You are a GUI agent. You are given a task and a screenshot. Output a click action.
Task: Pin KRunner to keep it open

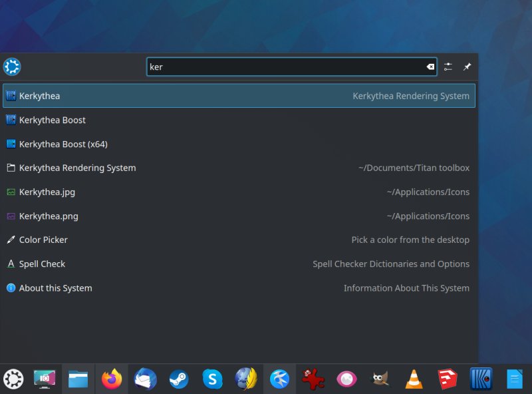tap(467, 67)
